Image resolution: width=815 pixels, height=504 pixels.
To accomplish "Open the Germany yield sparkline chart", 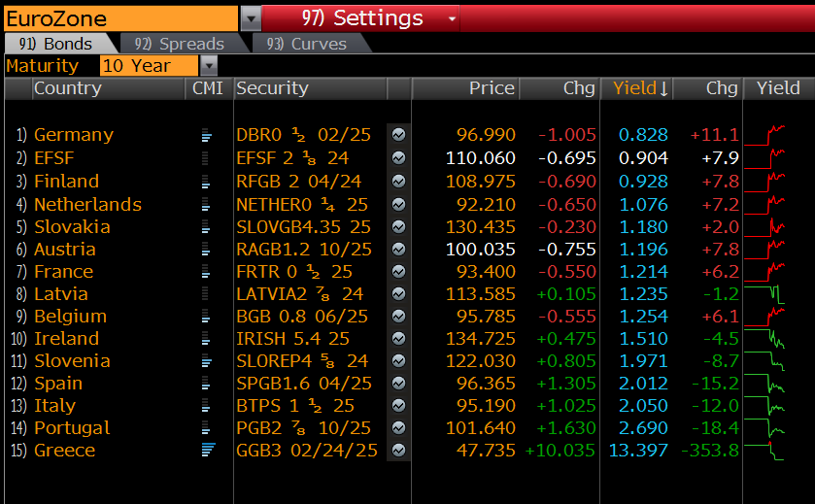I will pyautogui.click(x=764, y=135).
